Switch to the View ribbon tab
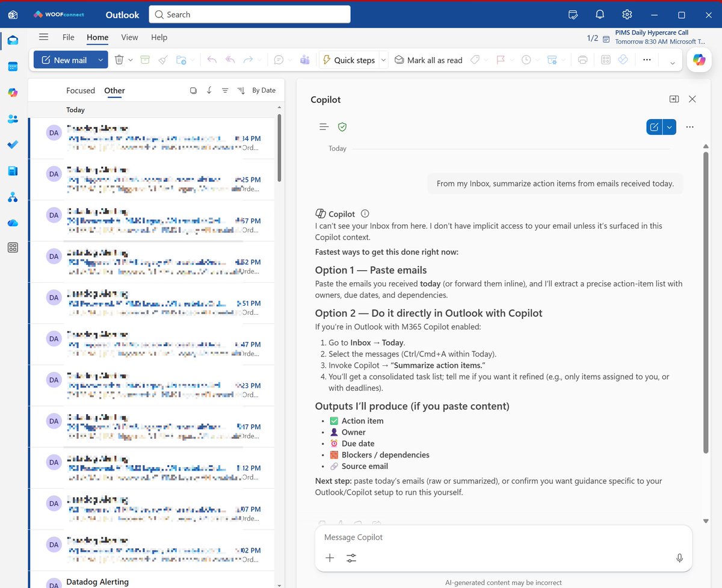 click(x=129, y=37)
